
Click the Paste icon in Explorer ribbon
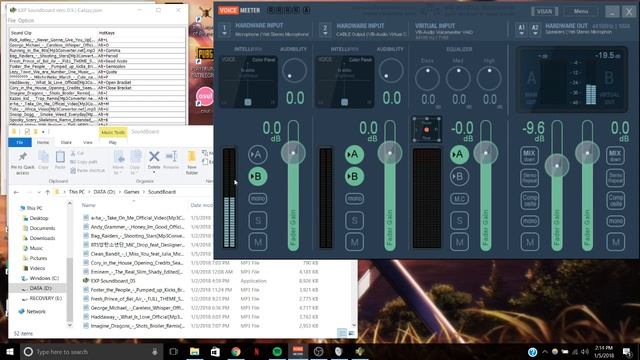pyautogui.click(x=60, y=160)
